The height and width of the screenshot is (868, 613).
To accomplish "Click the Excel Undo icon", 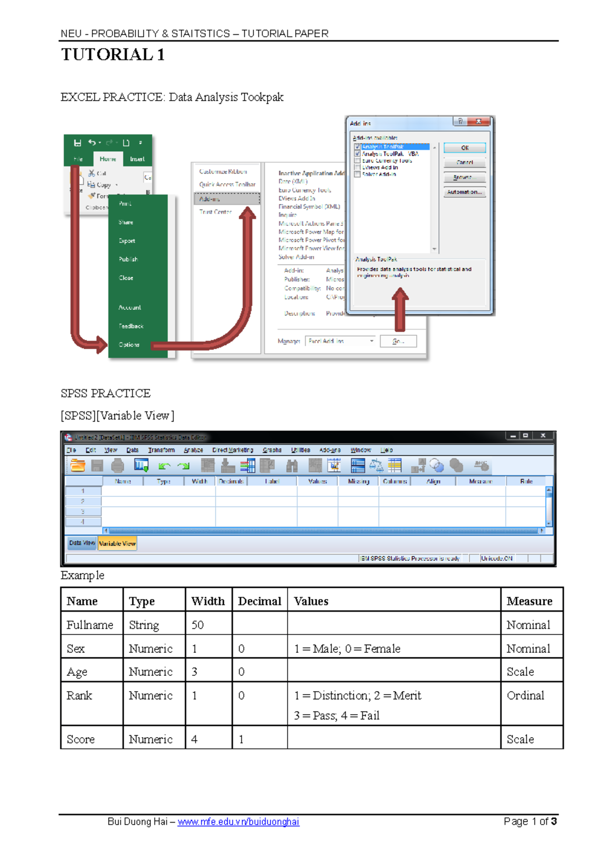I will tap(92, 143).
